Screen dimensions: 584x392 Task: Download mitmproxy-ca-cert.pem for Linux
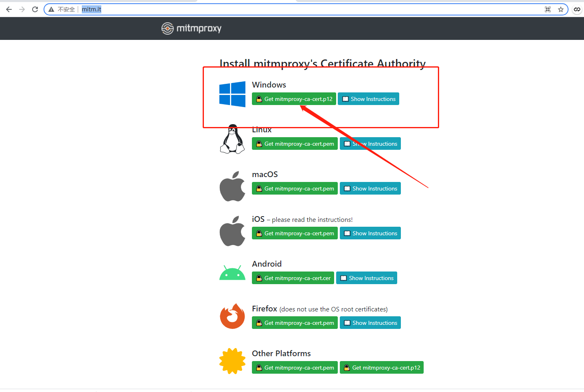pos(295,143)
